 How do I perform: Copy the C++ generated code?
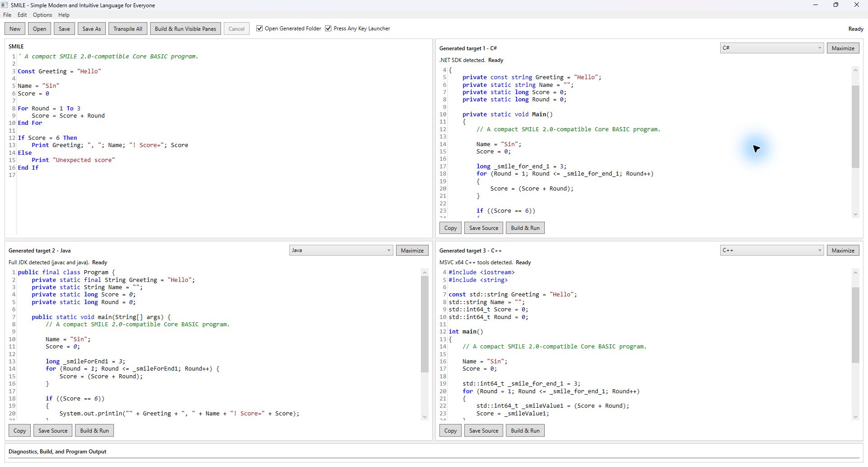pos(450,431)
